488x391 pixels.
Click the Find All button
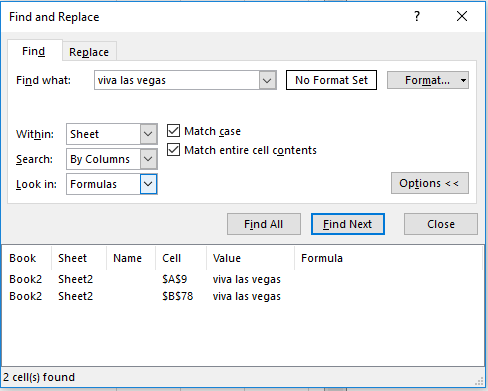[264, 224]
